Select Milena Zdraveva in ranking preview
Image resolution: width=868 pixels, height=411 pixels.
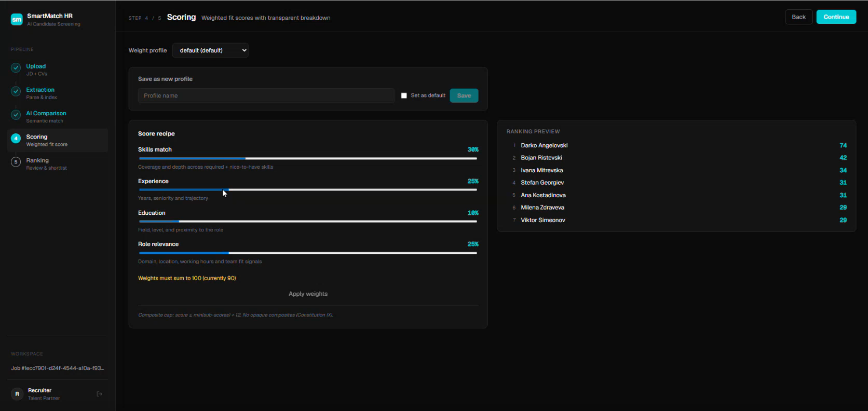[x=676, y=208]
